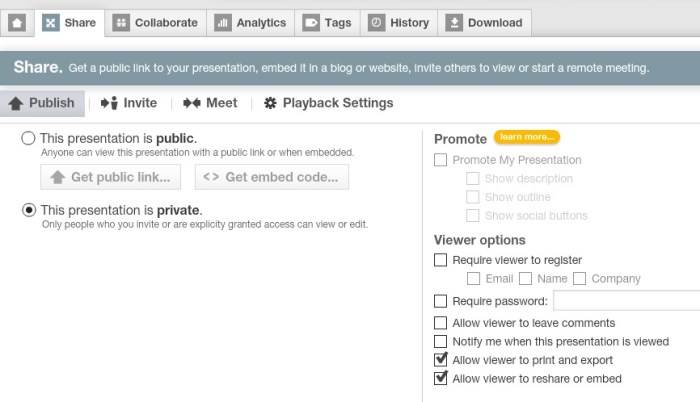
Task: Open the History tab clock icon
Action: pyautogui.click(x=375, y=22)
